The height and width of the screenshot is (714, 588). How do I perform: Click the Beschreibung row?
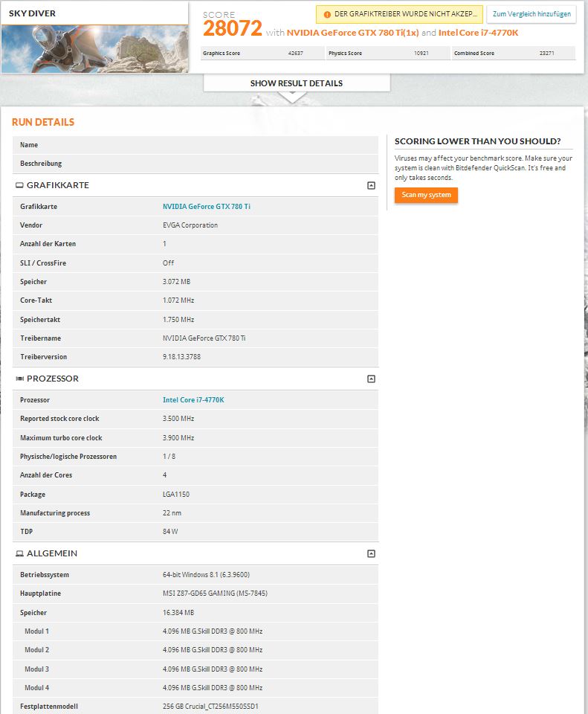click(x=196, y=164)
